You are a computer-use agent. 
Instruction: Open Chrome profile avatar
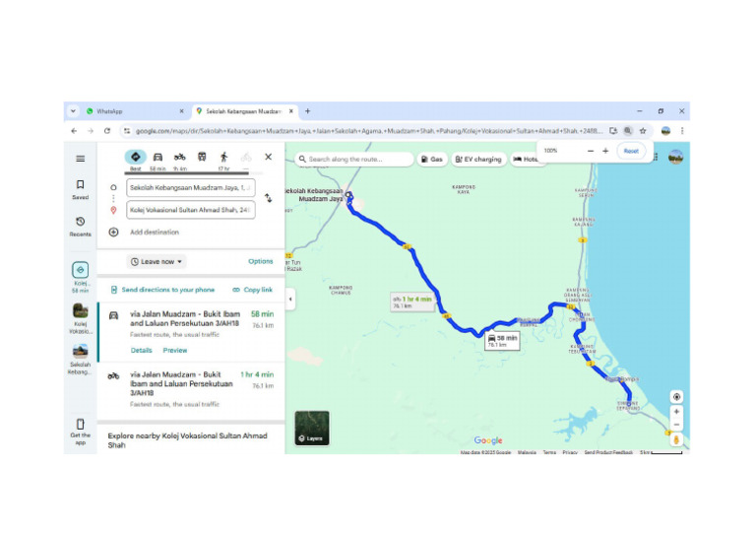pos(665,131)
